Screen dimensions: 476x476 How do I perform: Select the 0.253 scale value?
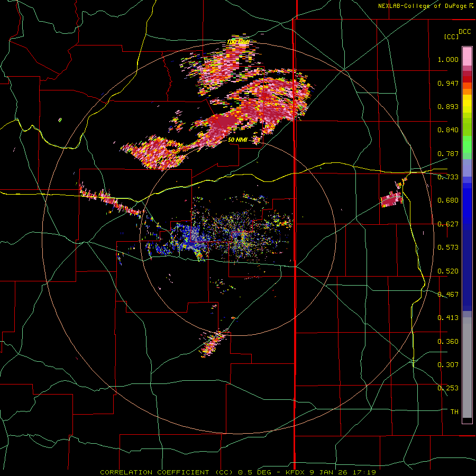point(448,388)
